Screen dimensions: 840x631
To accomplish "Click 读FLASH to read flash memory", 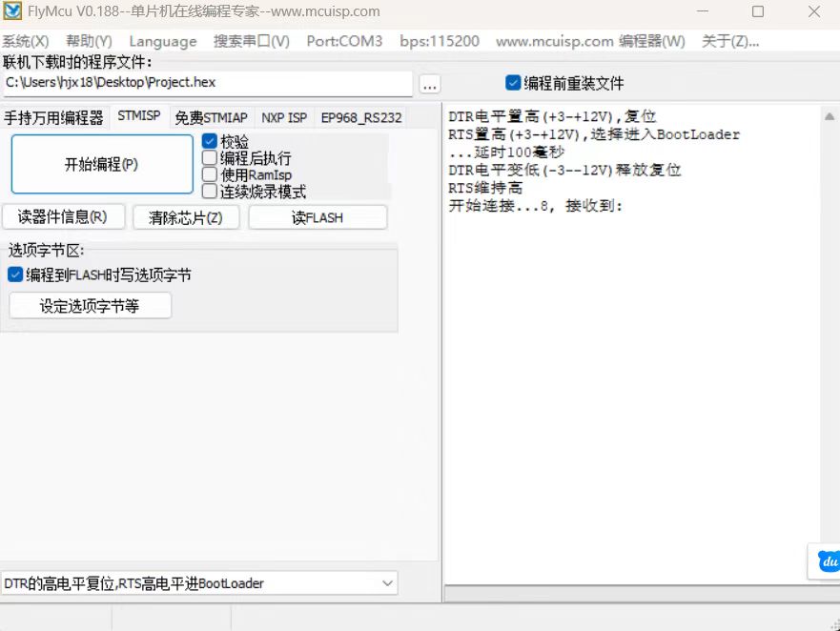I will (x=318, y=216).
